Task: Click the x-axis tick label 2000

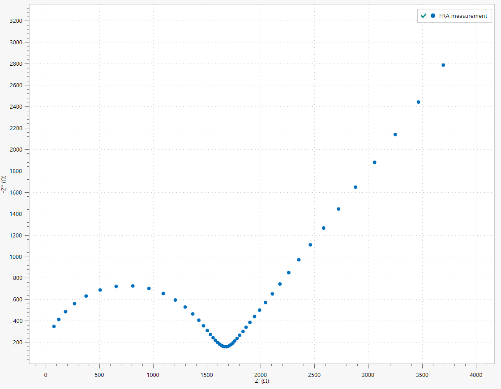Action: (260, 375)
